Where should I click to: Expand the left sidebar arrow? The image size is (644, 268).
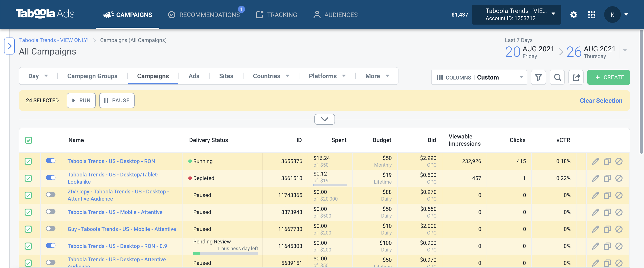9,46
